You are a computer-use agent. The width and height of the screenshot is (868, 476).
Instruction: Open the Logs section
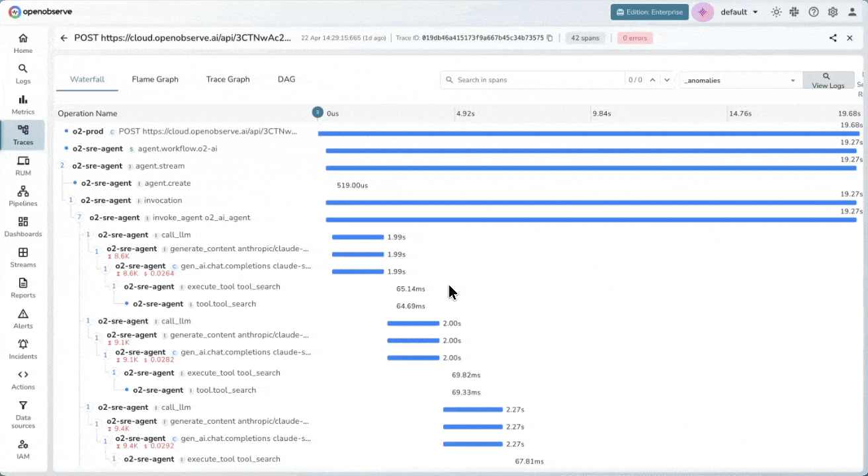pos(23,74)
